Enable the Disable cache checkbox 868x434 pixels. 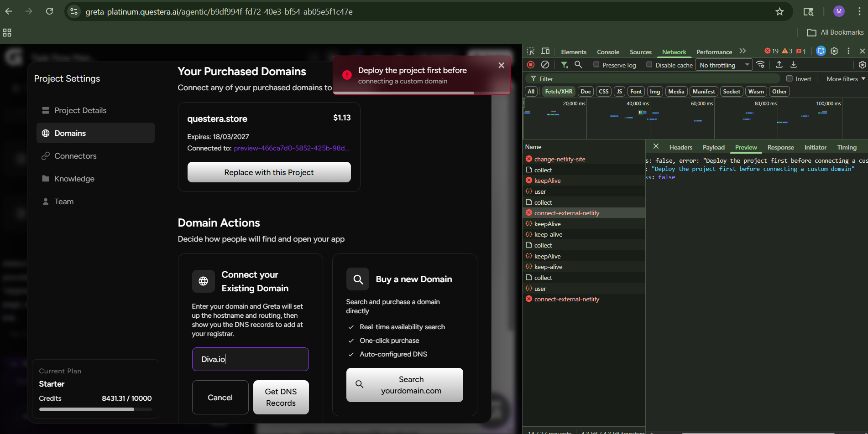point(649,65)
